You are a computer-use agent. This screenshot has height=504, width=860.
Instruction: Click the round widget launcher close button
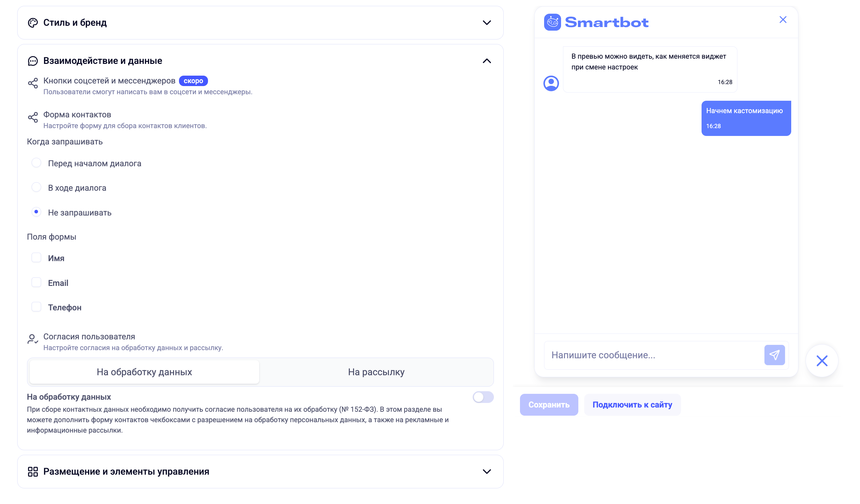point(822,361)
